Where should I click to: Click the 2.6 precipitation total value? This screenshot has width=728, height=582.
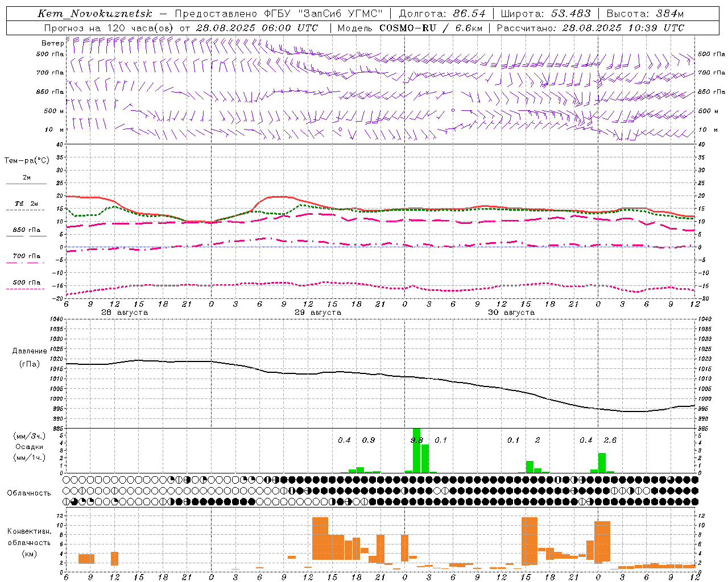pos(610,440)
